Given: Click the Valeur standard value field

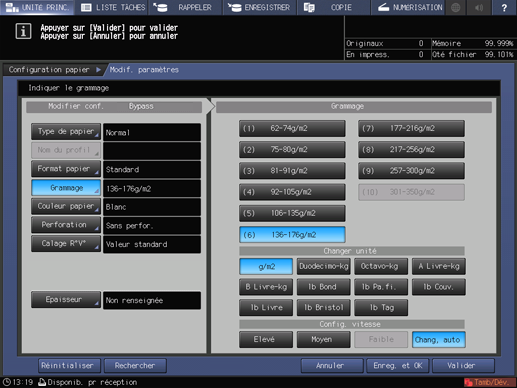Looking at the screenshot, I should (152, 244).
